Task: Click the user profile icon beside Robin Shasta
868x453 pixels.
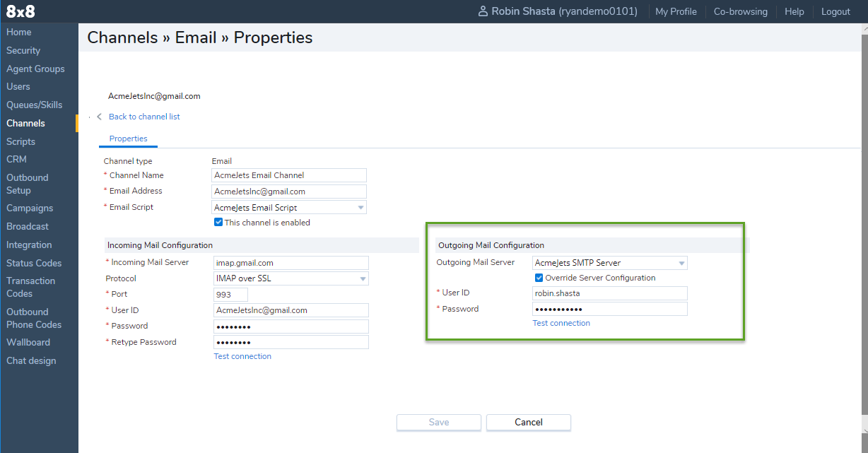Action: [x=483, y=11]
